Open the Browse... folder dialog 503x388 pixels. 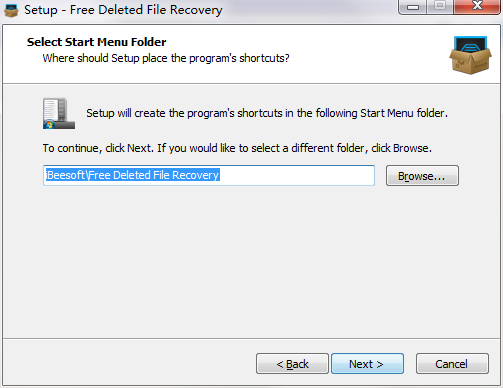(x=422, y=176)
